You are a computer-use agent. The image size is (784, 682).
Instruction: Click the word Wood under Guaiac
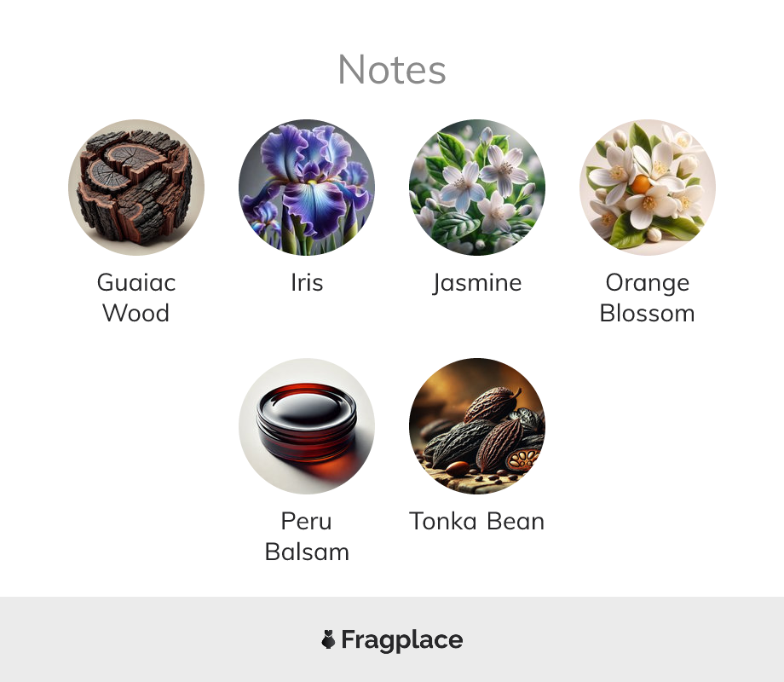[136, 314]
